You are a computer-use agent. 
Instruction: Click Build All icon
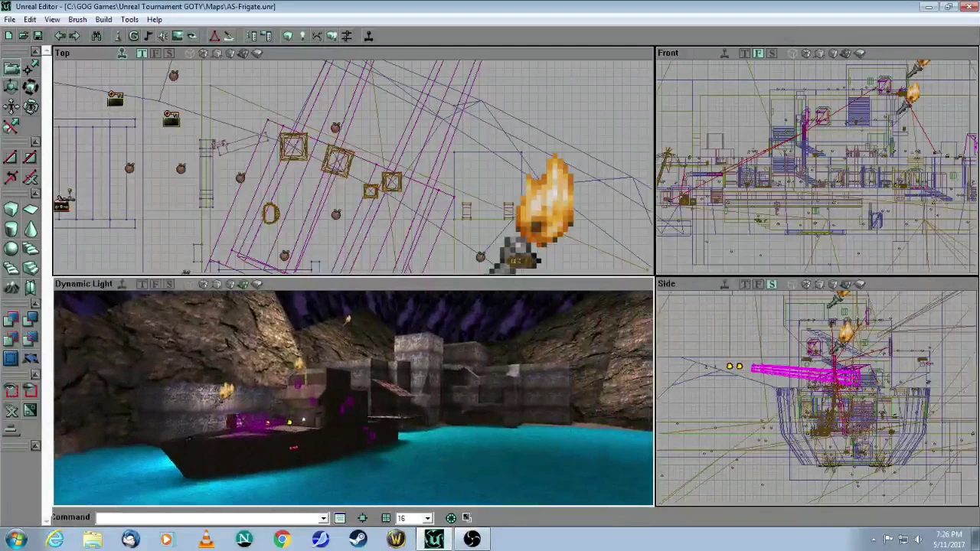coord(332,36)
